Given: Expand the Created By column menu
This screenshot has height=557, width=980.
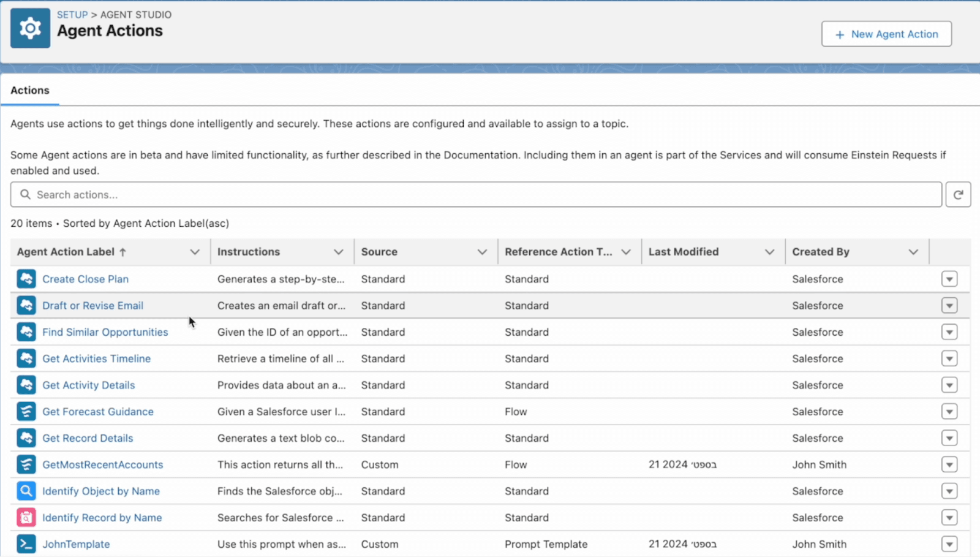Looking at the screenshot, I should tap(913, 252).
